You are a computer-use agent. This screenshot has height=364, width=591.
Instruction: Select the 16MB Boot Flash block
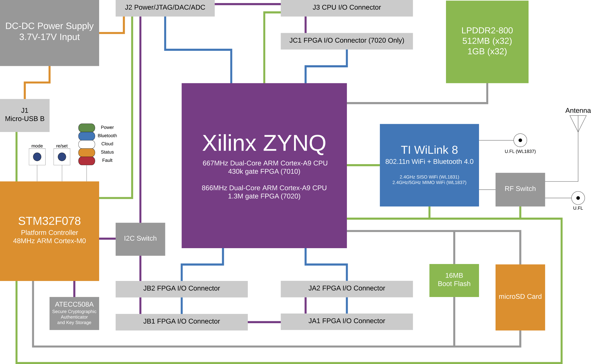454,280
